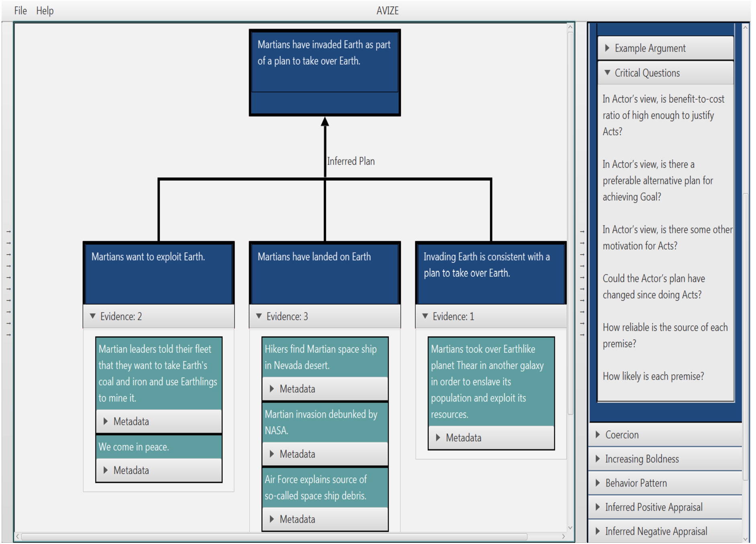
Task: Expand the Increasing Boldness scheme
Action: (642, 459)
